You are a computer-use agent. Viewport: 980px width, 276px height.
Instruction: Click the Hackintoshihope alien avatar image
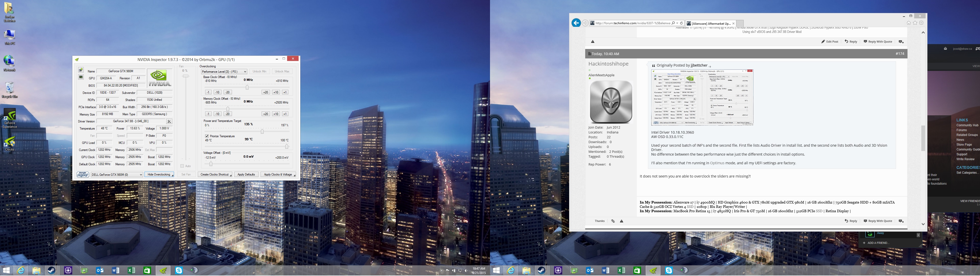click(611, 102)
